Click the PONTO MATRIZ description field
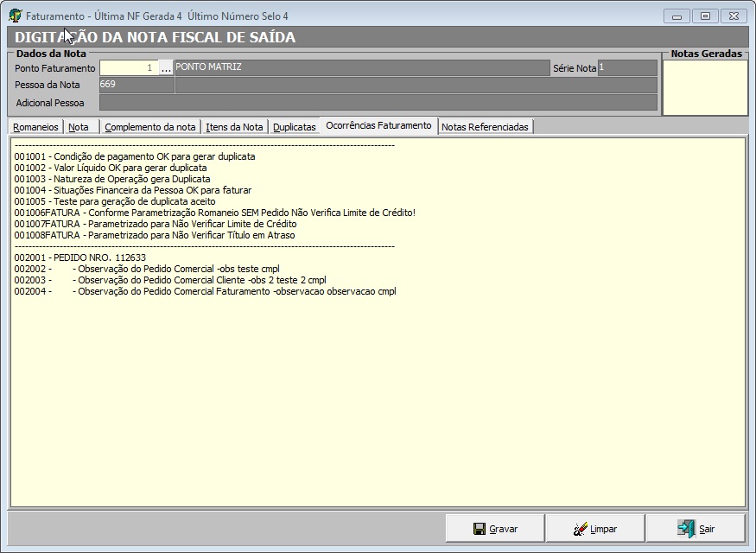756x553 pixels. (361, 68)
